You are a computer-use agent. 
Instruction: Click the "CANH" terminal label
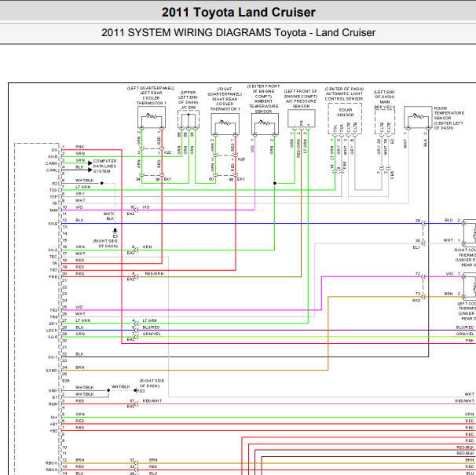coord(51,163)
